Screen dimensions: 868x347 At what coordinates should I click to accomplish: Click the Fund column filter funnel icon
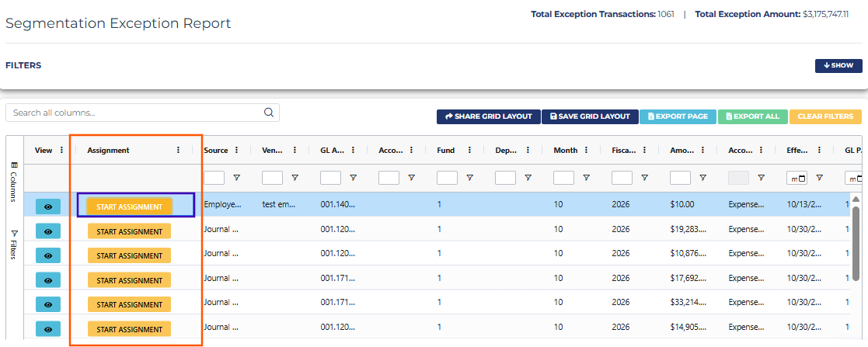click(469, 178)
